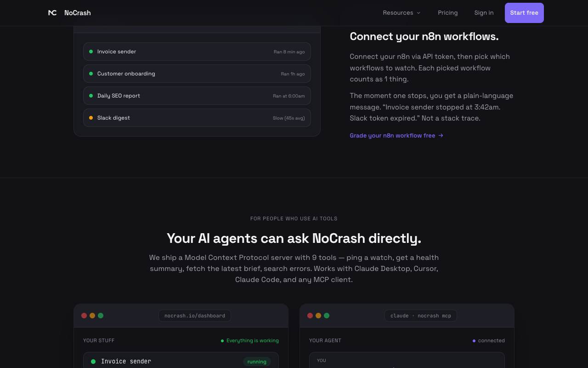The width and height of the screenshot is (588, 368).
Task: Click 'Ran 1h ago' timestamp
Action: pyautogui.click(x=293, y=74)
